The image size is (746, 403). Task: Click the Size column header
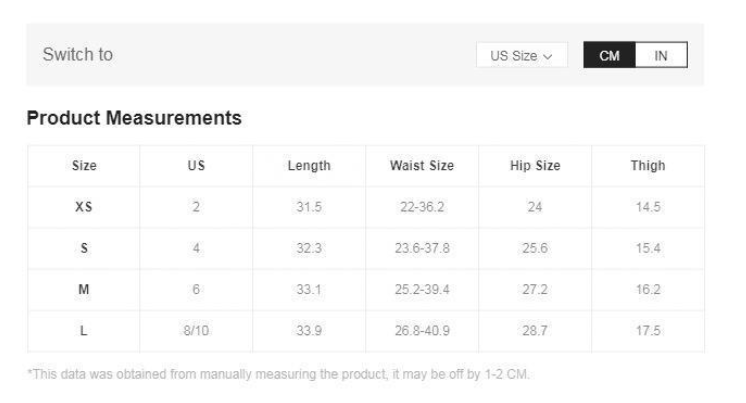click(x=84, y=166)
